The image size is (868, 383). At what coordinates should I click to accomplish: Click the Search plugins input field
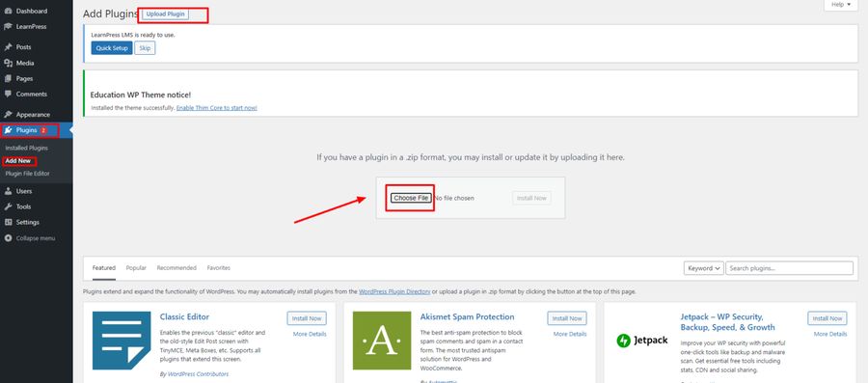tap(789, 268)
